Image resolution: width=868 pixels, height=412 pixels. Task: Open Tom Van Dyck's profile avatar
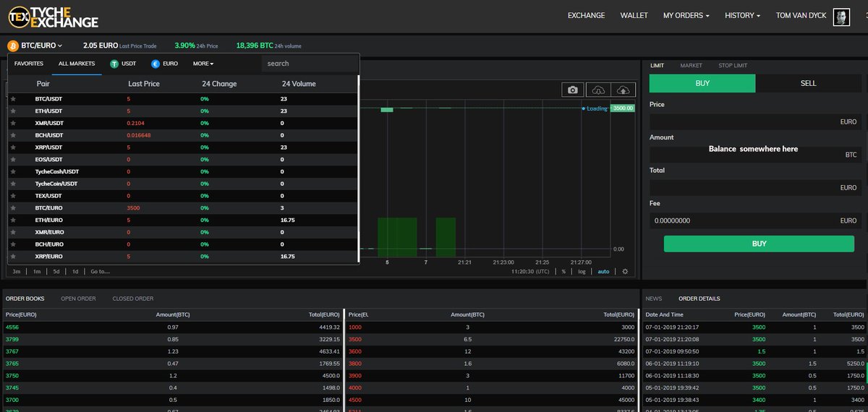point(841,16)
